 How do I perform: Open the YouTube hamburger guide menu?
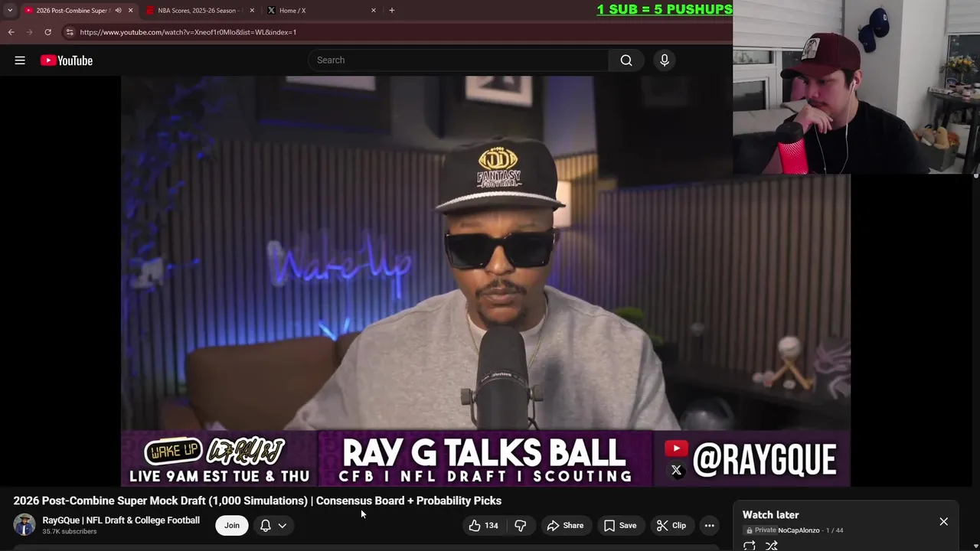click(x=20, y=60)
